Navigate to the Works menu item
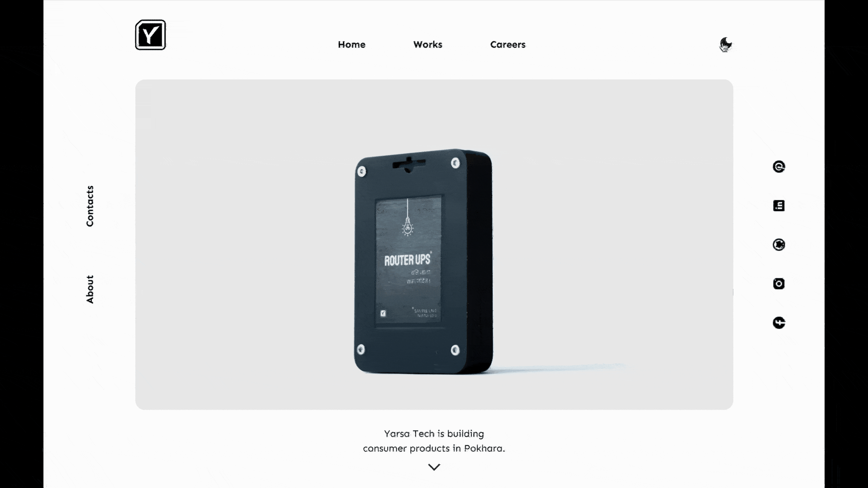 (428, 44)
